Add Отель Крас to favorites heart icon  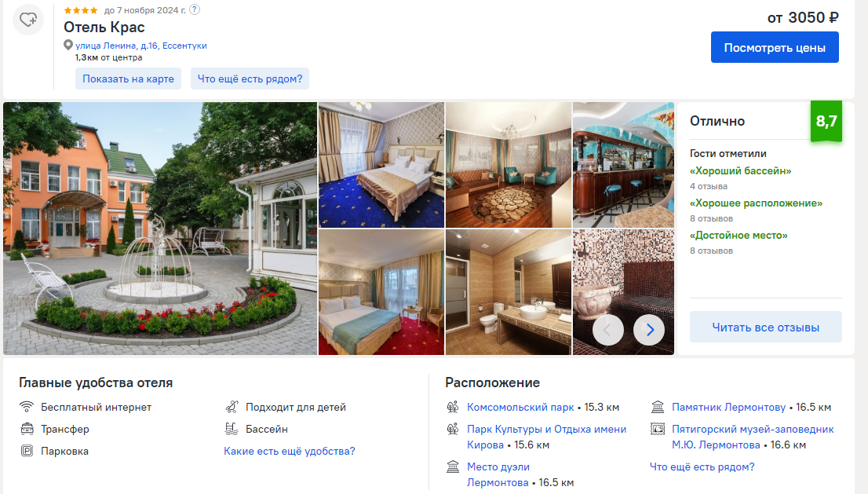pos(28,20)
